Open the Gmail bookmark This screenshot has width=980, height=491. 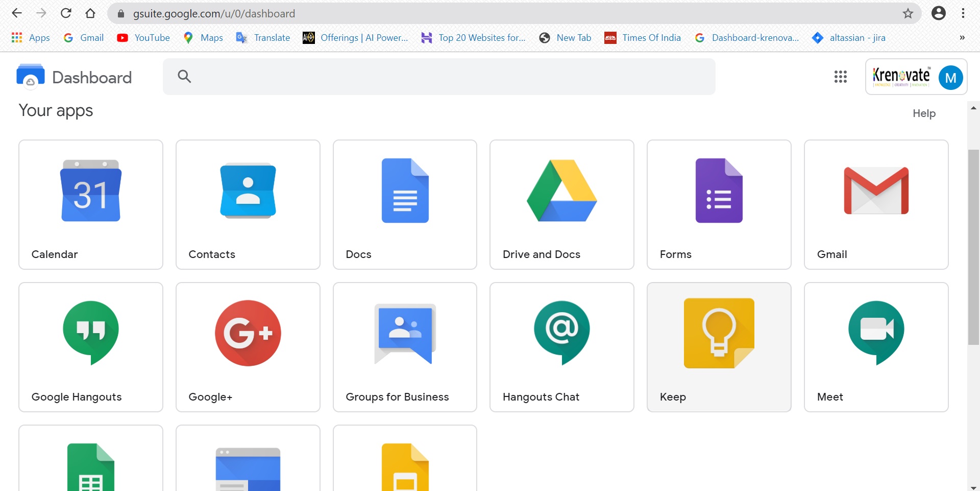pyautogui.click(x=84, y=37)
